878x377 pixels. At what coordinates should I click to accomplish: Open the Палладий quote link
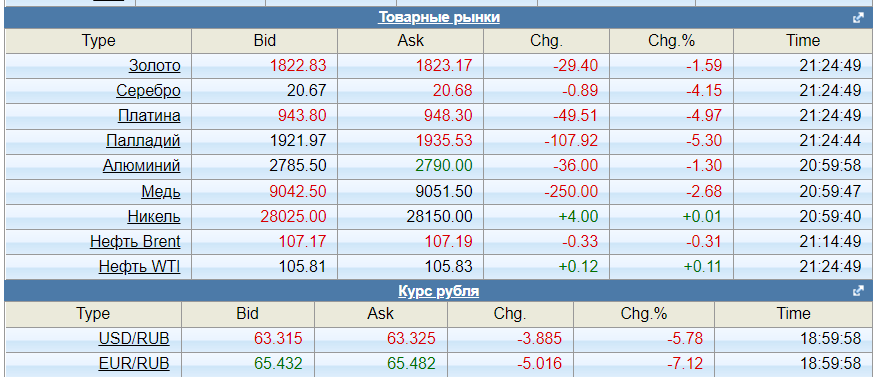click(143, 141)
